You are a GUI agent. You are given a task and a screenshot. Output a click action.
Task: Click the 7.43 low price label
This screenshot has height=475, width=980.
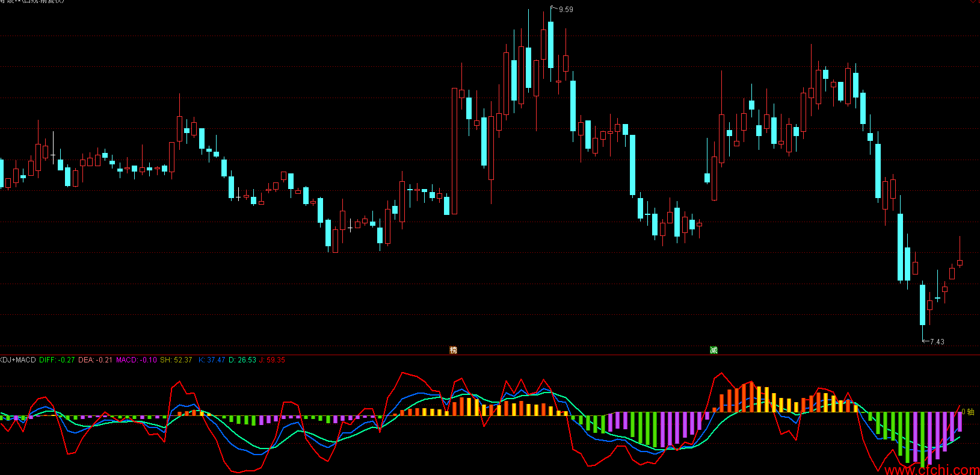coord(937,342)
